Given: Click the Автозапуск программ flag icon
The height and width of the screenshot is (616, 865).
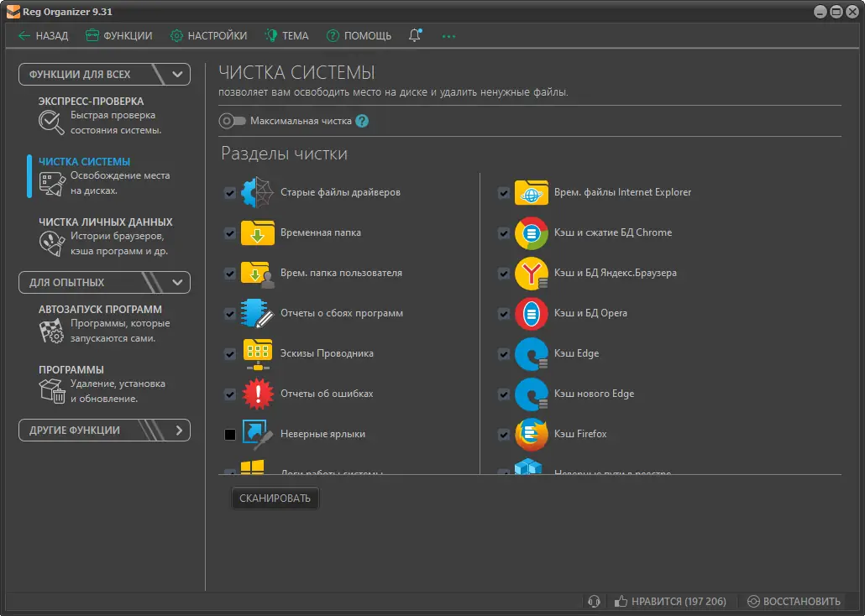Looking at the screenshot, I should click(51, 331).
